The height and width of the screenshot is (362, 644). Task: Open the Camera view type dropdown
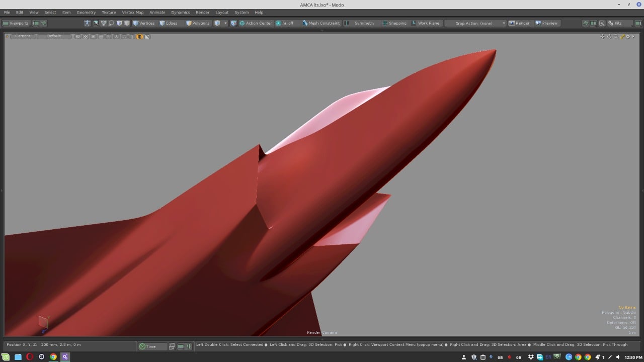pos(23,36)
